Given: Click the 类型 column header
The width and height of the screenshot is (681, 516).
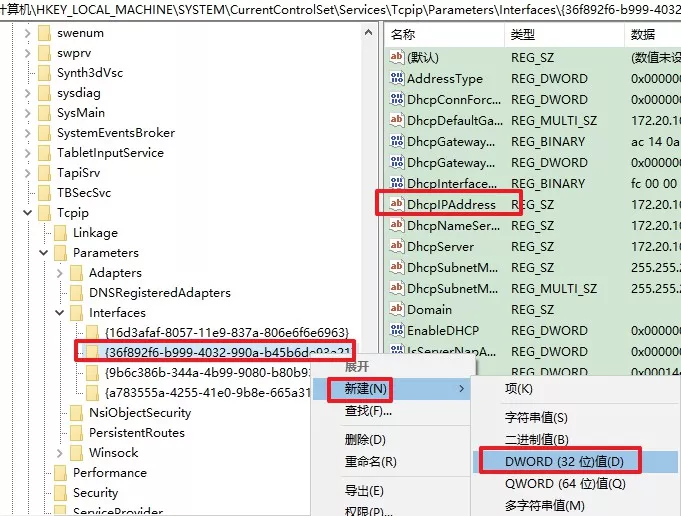Looking at the screenshot, I should point(523,34).
